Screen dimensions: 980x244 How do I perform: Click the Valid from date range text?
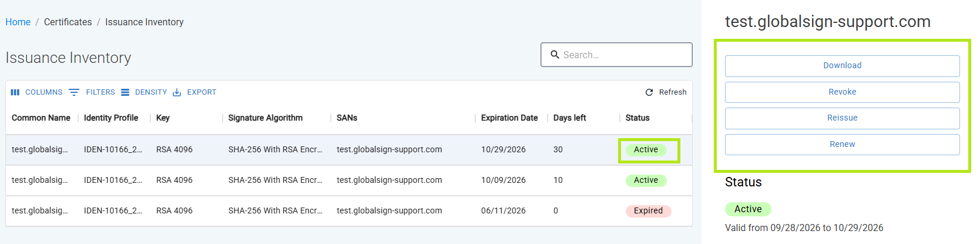[x=804, y=228]
